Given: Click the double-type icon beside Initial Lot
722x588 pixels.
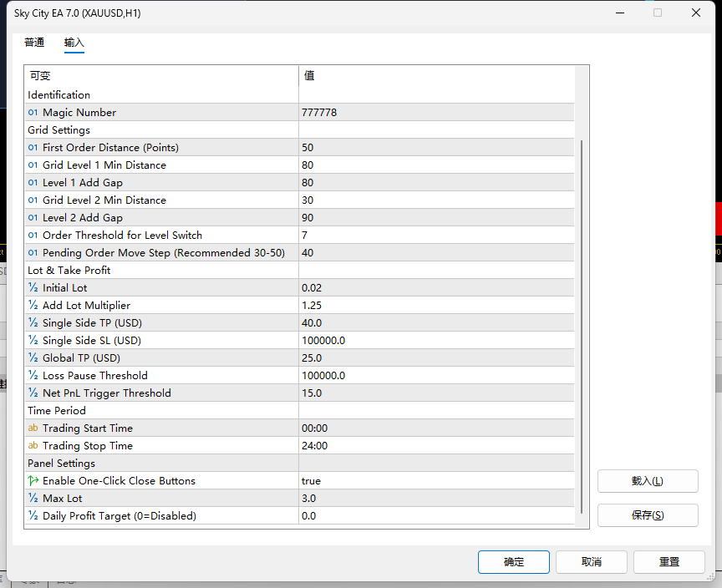Looking at the screenshot, I should 33,287.
